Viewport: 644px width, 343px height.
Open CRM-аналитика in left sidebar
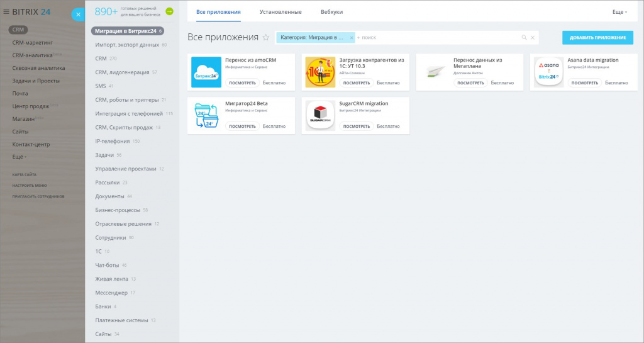(32, 55)
